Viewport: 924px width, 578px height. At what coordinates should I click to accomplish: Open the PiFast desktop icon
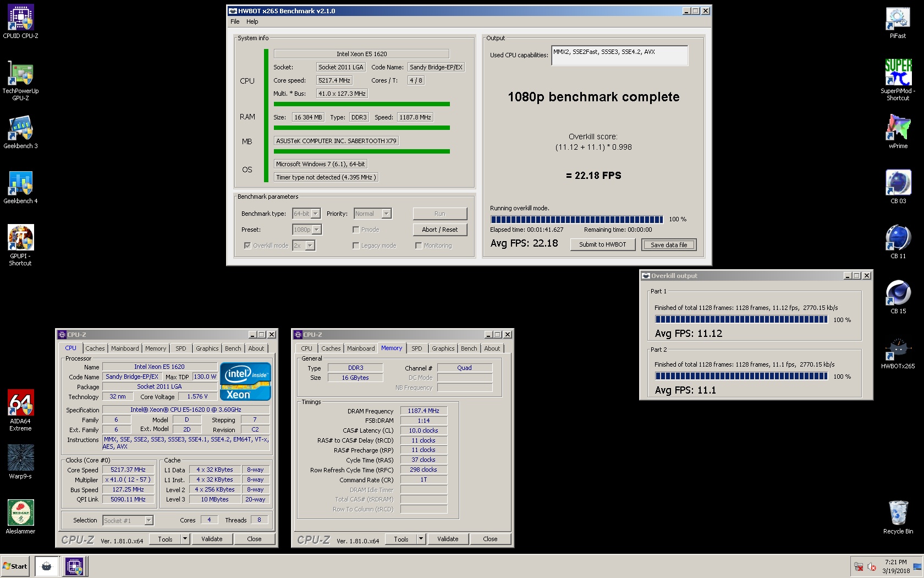click(x=898, y=22)
